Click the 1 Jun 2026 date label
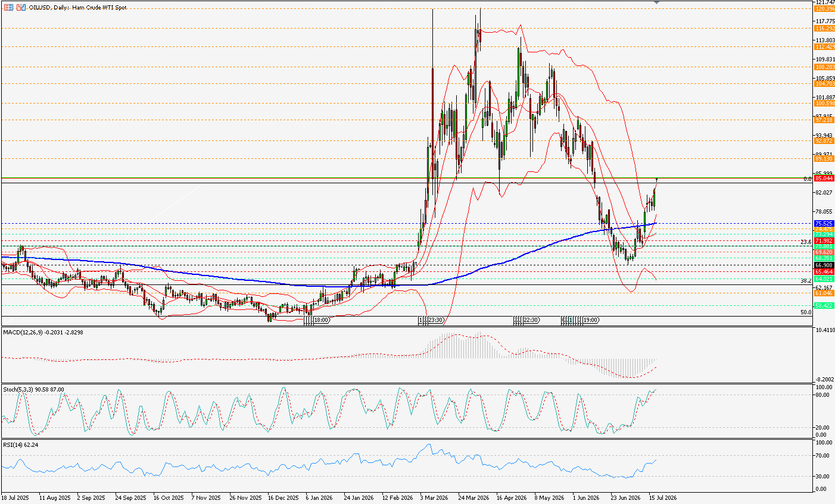This screenshot has width=835, height=504. [586, 497]
